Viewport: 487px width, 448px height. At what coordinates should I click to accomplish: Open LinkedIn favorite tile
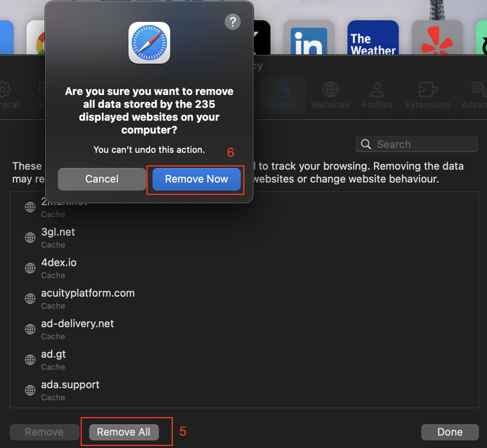click(x=309, y=37)
